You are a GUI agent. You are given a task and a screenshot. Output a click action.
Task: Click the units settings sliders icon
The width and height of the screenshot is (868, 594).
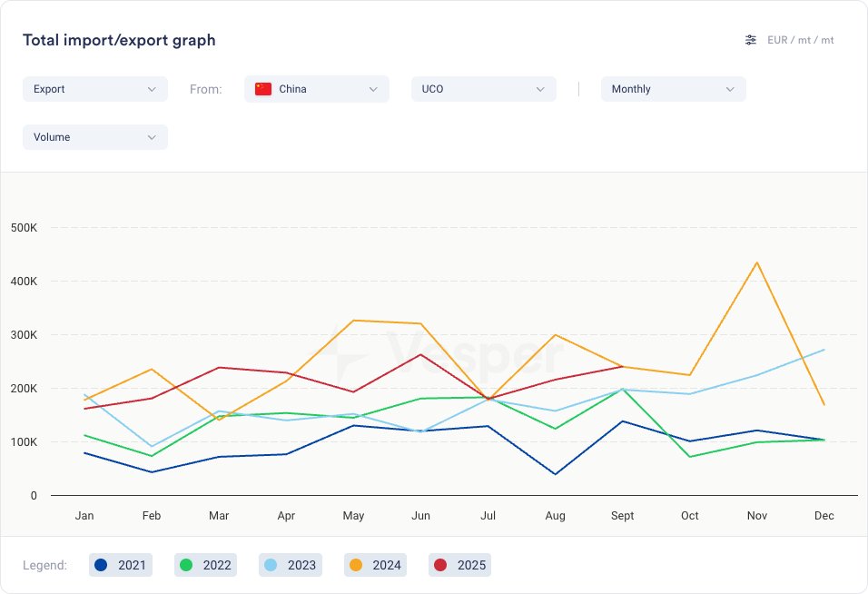[751, 40]
